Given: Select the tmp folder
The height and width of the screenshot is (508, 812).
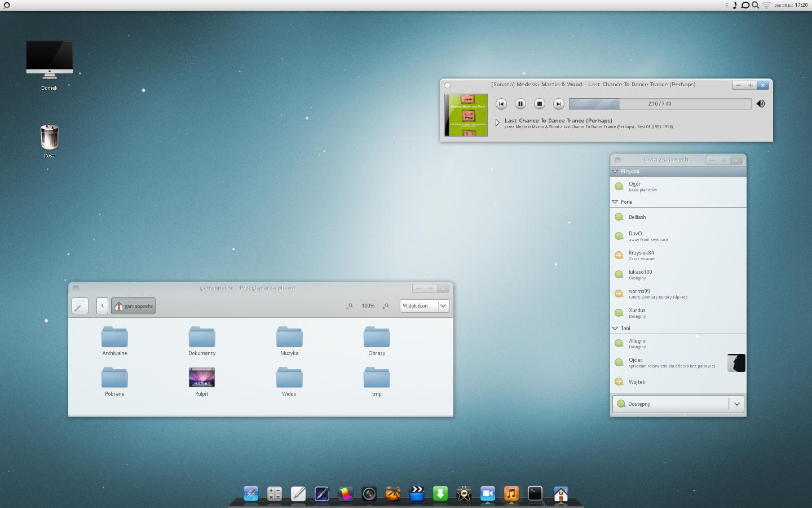Looking at the screenshot, I should [x=377, y=382].
